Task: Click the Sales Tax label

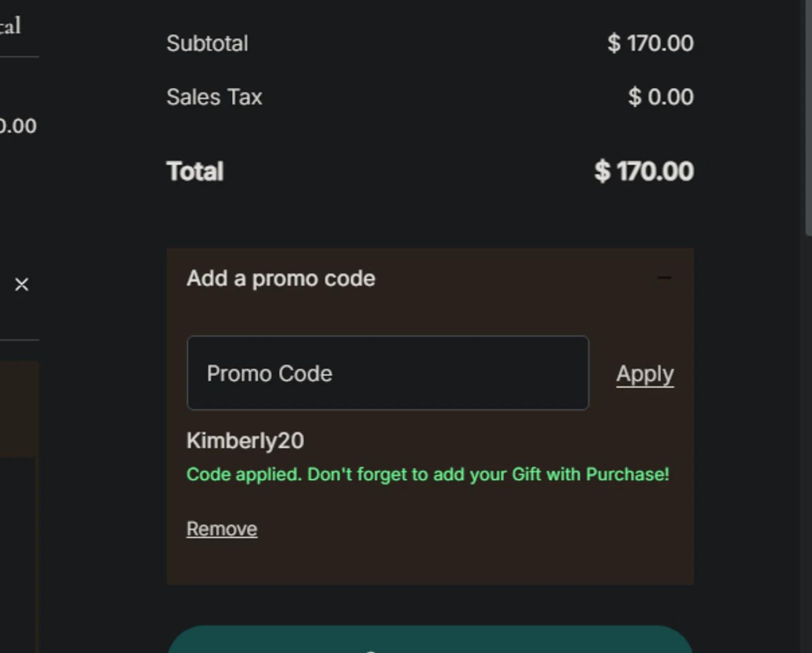Action: click(214, 97)
